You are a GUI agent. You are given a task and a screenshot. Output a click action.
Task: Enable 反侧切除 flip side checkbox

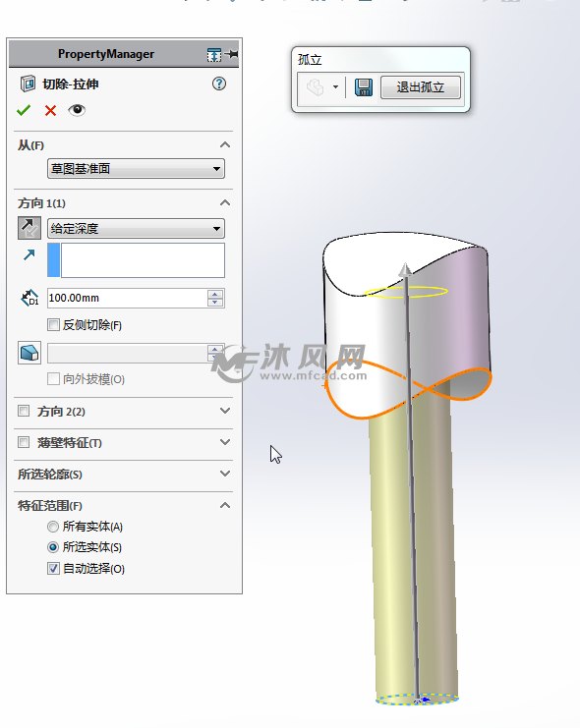click(x=53, y=324)
